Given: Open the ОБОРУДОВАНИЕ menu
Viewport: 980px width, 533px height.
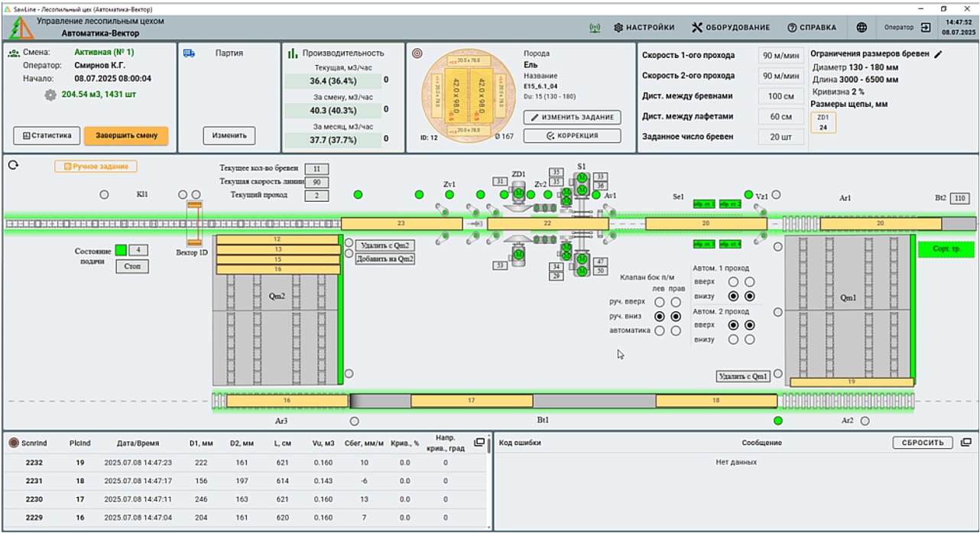Looking at the screenshot, I should pyautogui.click(x=731, y=28).
